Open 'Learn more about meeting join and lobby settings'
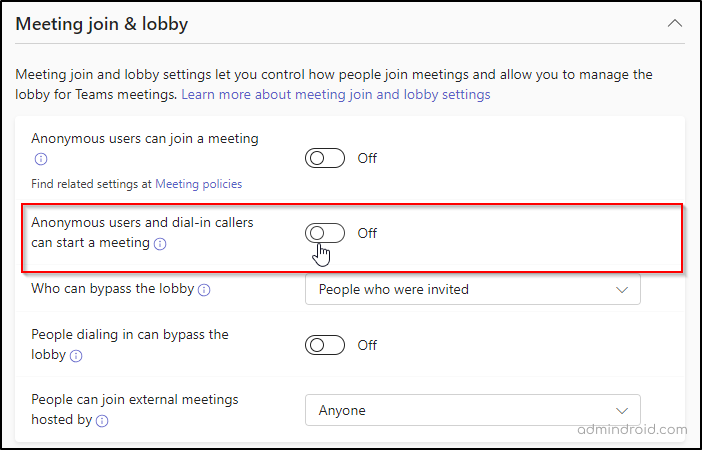 (336, 95)
